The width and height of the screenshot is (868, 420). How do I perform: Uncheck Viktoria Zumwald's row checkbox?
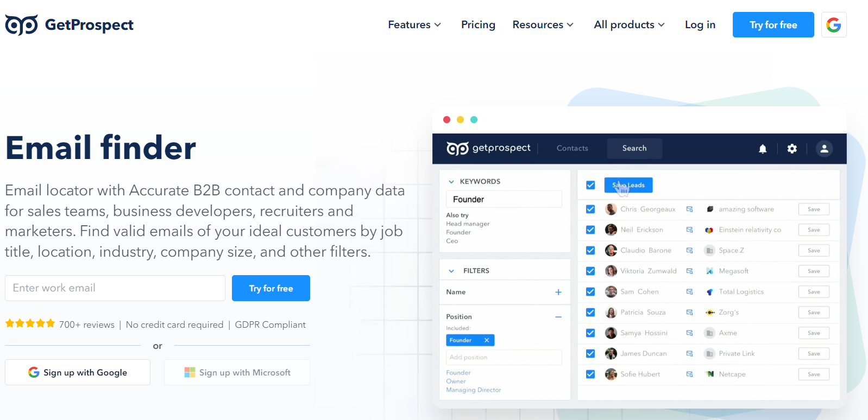tap(590, 271)
